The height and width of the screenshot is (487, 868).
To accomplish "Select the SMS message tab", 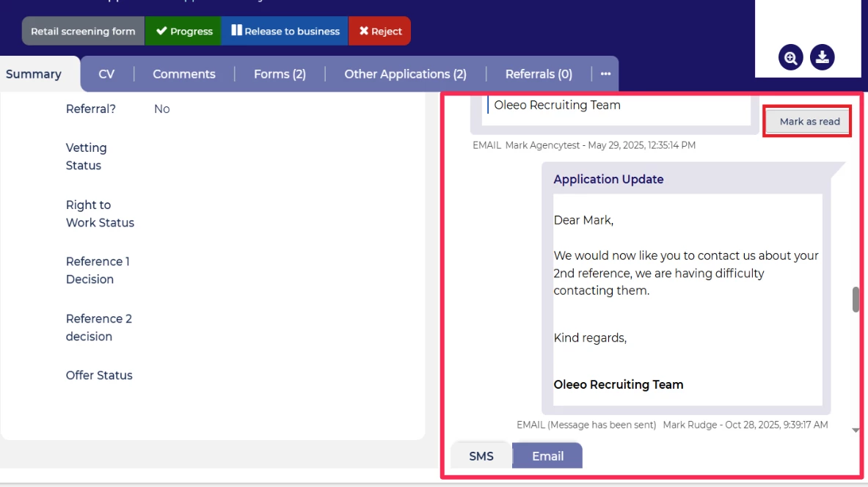I will click(x=481, y=456).
